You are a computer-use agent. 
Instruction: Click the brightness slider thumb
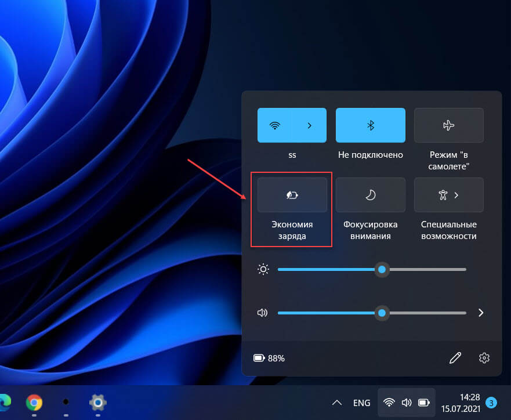click(x=382, y=270)
